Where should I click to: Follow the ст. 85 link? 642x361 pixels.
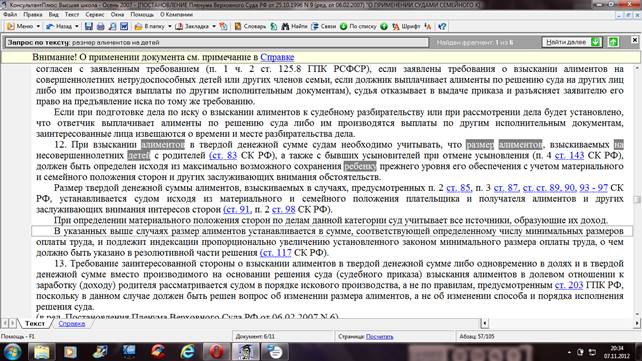(458, 188)
